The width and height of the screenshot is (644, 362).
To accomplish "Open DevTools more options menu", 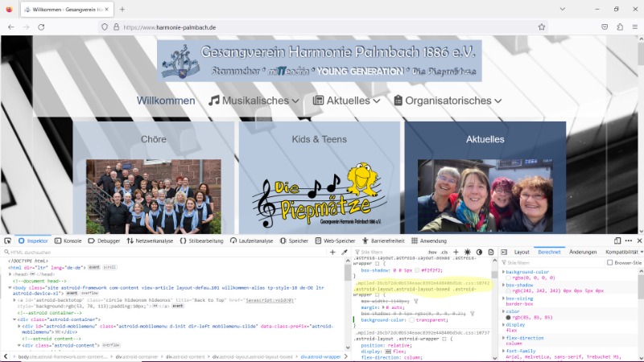I will pyautogui.click(x=629, y=241).
